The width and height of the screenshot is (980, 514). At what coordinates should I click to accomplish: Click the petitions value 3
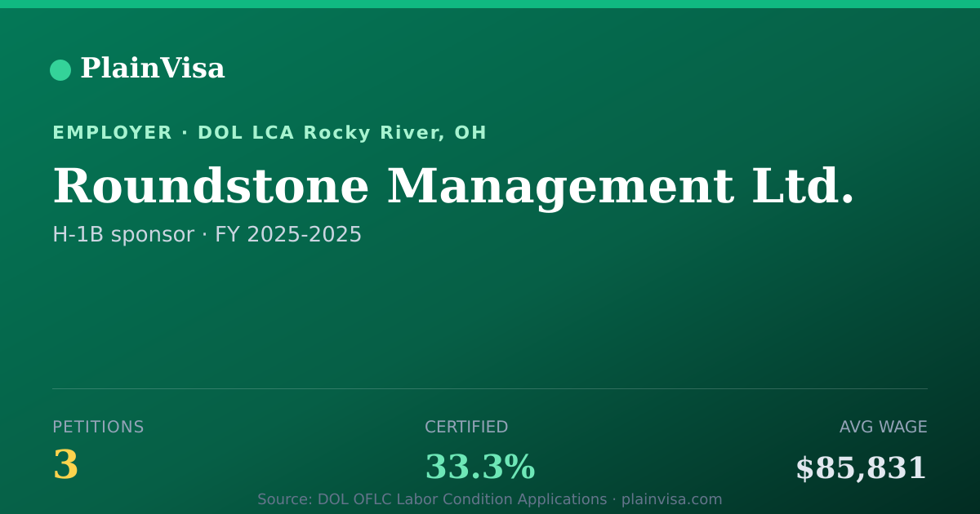click(x=65, y=466)
